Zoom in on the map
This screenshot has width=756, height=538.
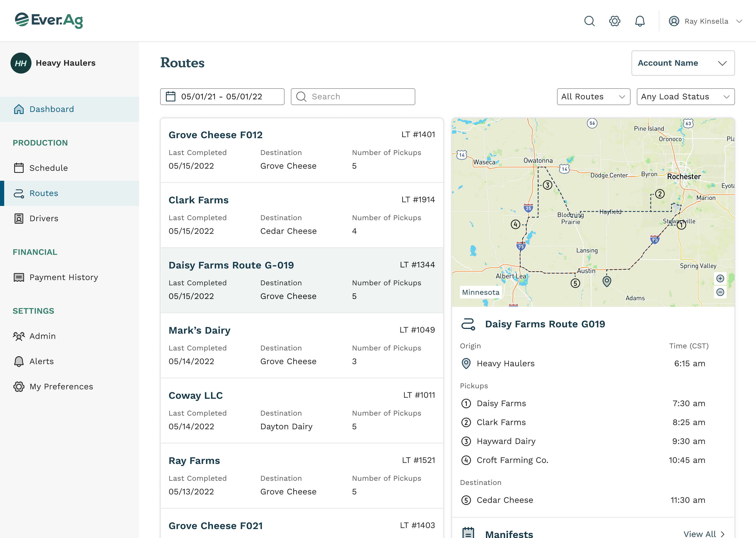pyautogui.click(x=720, y=278)
